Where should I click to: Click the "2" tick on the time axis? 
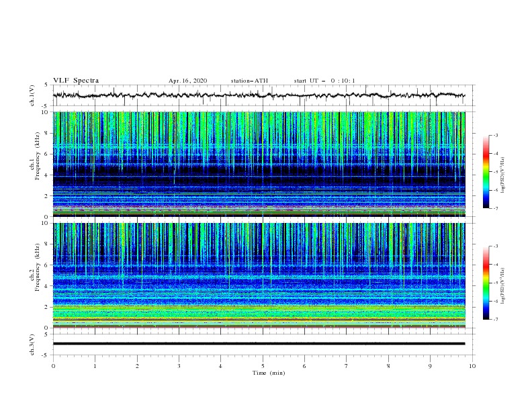point(137,366)
